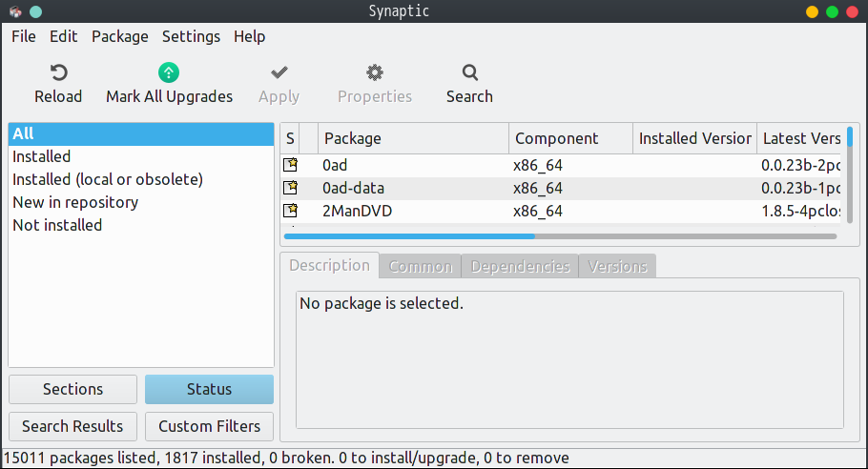Select New in repository filter
Viewport: 868px width, 469px height.
point(141,202)
